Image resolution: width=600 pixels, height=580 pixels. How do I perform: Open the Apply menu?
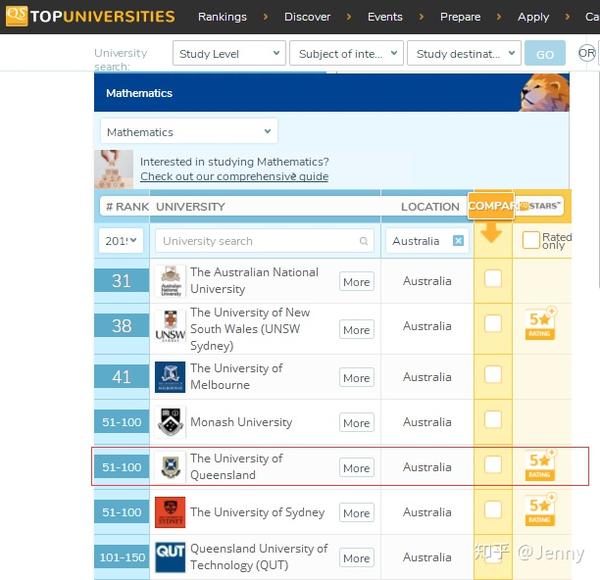(x=533, y=17)
